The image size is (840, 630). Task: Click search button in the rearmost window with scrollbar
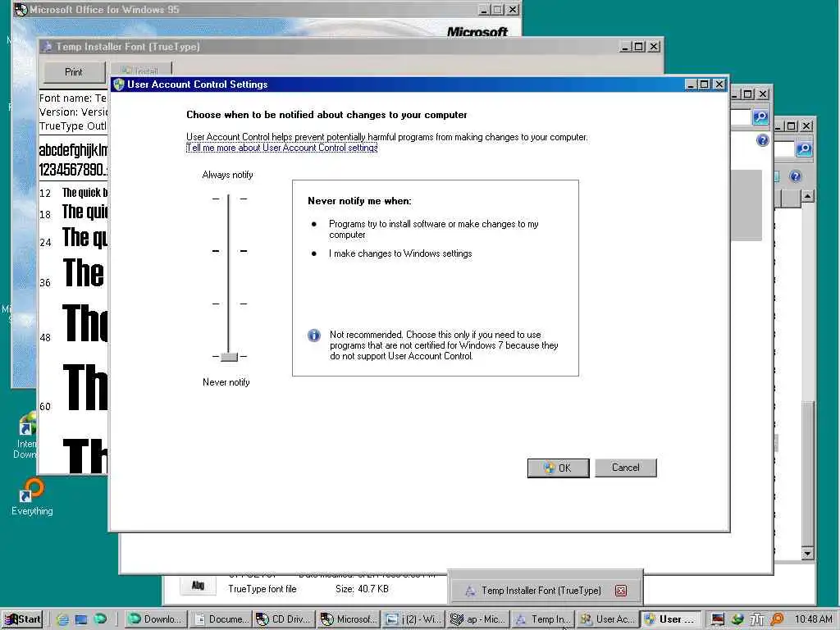804,149
